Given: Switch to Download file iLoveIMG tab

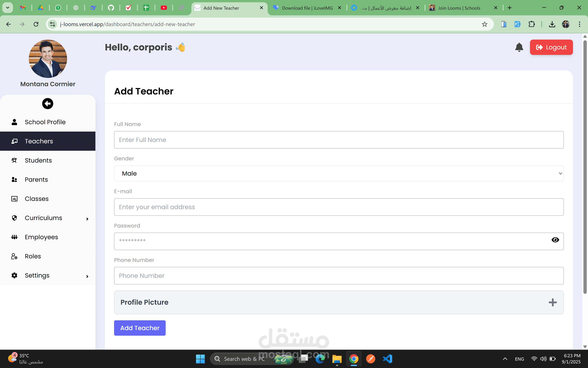Looking at the screenshot, I should pyautogui.click(x=307, y=8).
